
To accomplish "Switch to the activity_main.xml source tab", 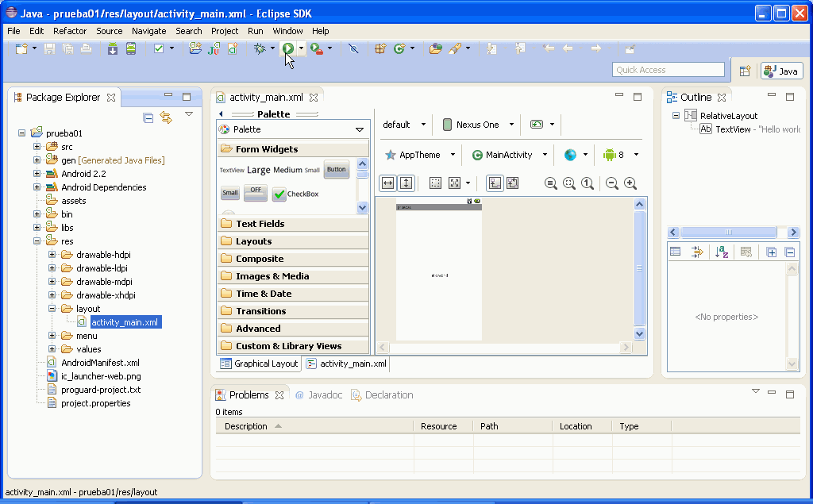I will coord(346,364).
